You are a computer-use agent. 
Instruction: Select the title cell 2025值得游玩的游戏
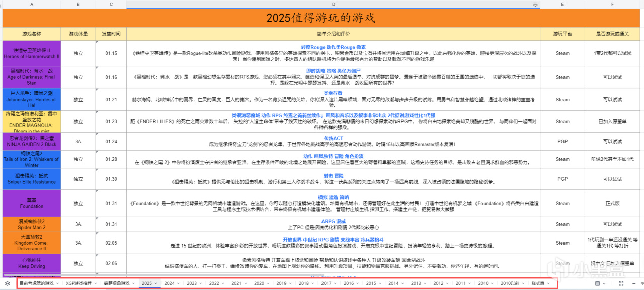click(x=321, y=18)
